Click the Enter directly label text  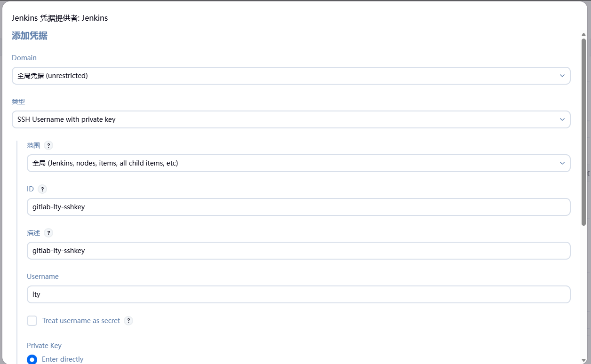(63, 359)
